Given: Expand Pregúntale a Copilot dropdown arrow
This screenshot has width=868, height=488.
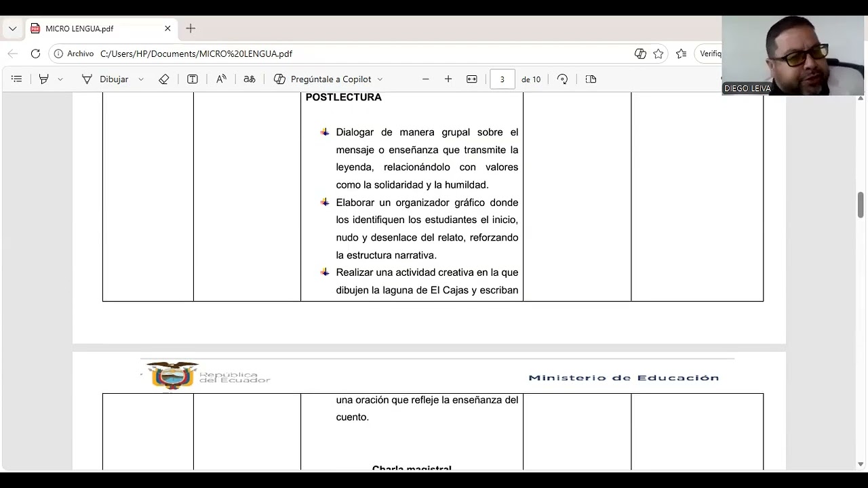Looking at the screenshot, I should click(380, 79).
